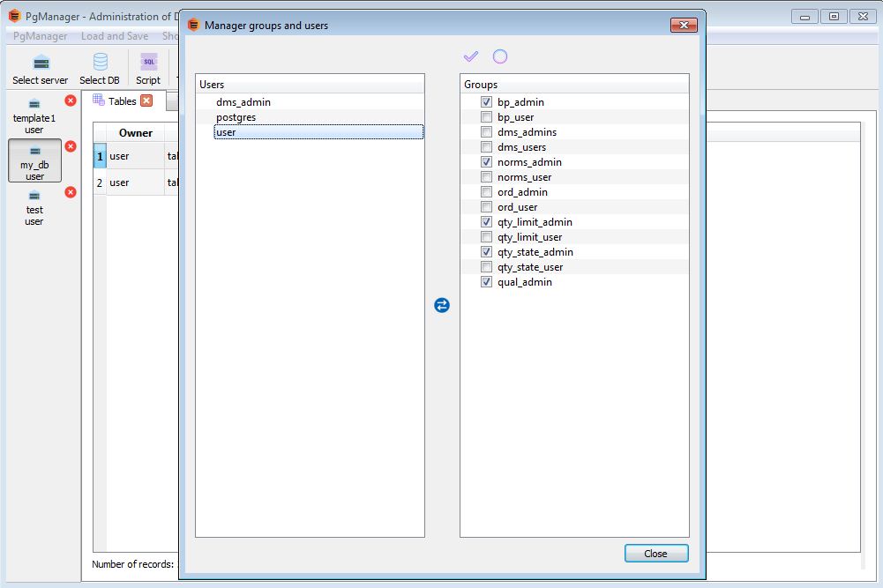Open the Load and Save menu

point(115,36)
